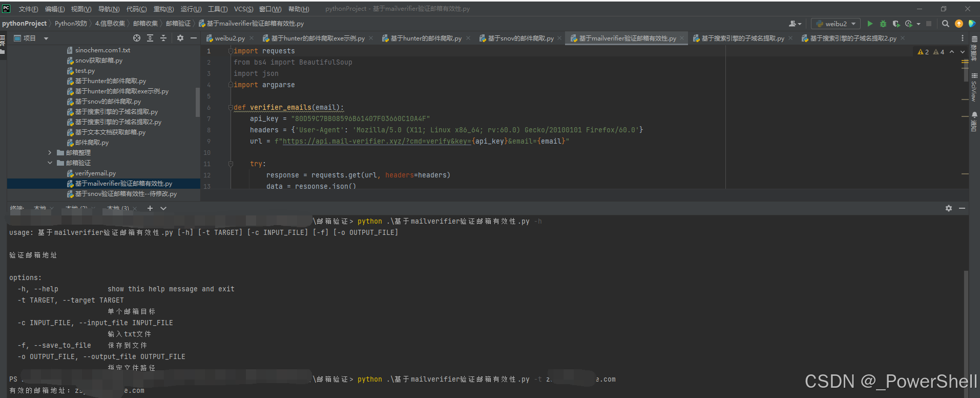
Task: Click Python攻防 breadcrumb
Action: coord(71,24)
